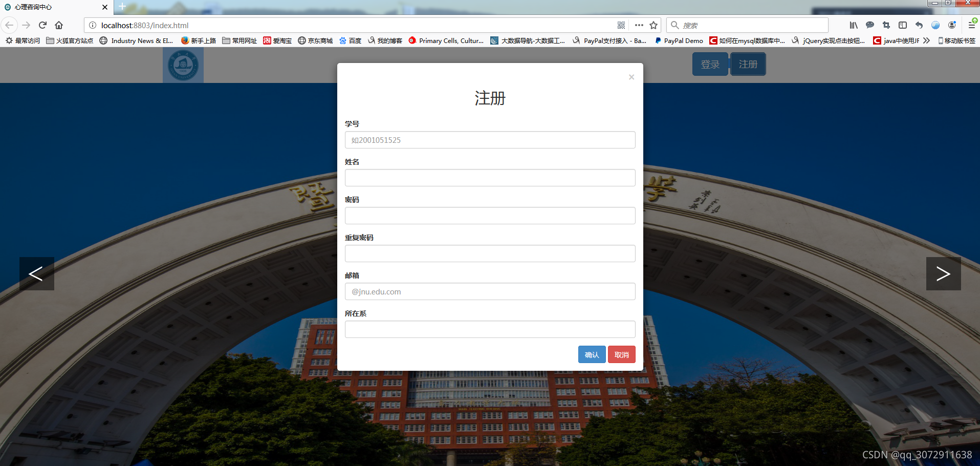
Task: Open the account sync toolbar icon
Action: [x=952, y=25]
